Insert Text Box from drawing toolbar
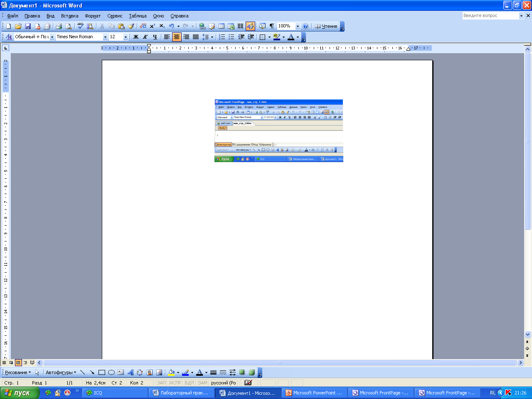The image size is (532, 399). click(121, 372)
